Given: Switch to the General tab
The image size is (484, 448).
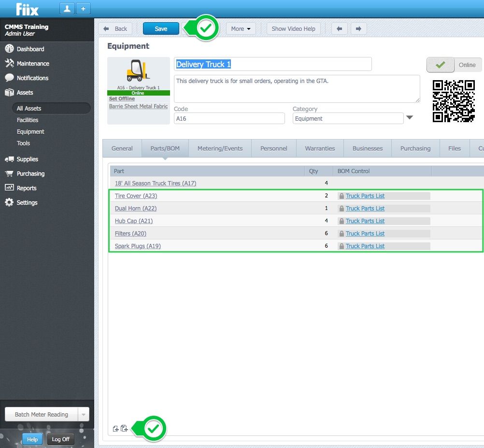Looking at the screenshot, I should (x=122, y=148).
